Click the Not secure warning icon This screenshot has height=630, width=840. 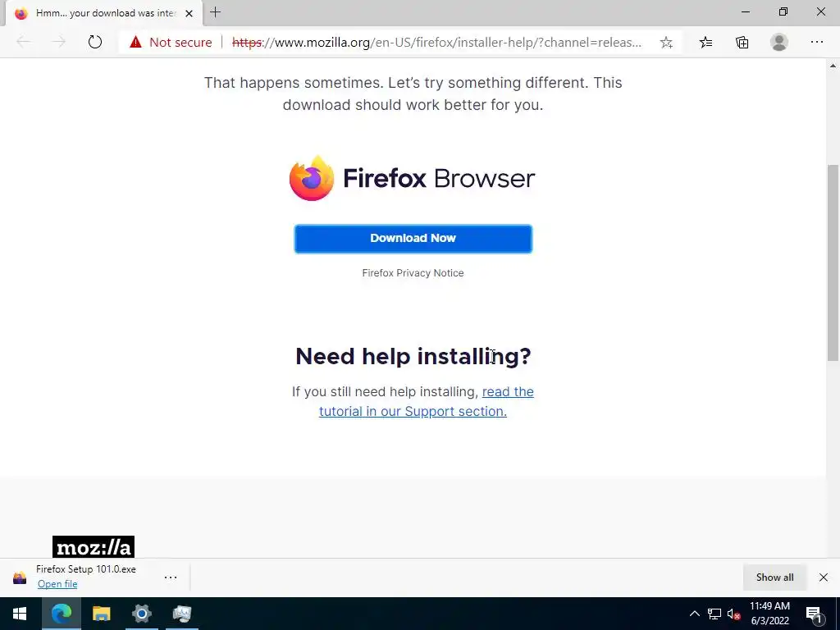pyautogui.click(x=135, y=42)
